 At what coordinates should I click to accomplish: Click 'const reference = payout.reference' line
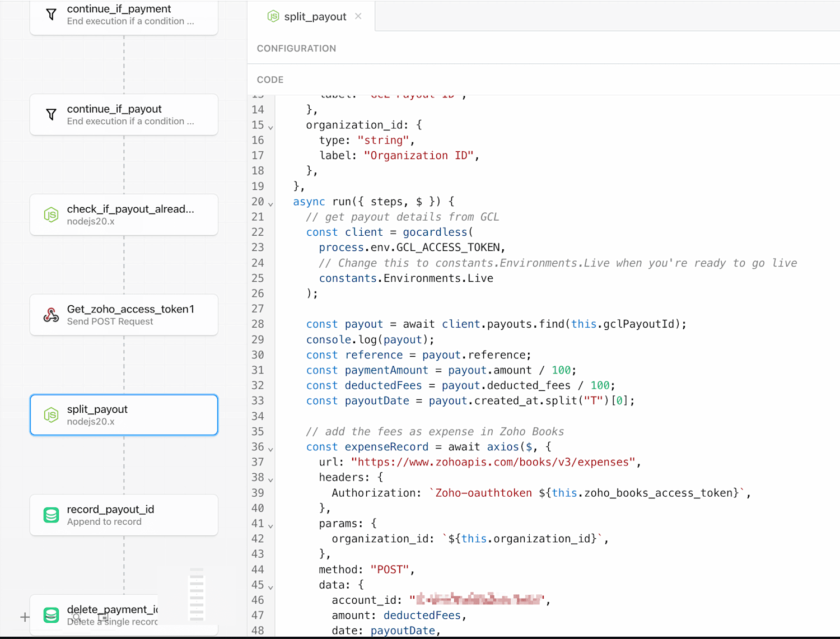pyautogui.click(x=418, y=355)
